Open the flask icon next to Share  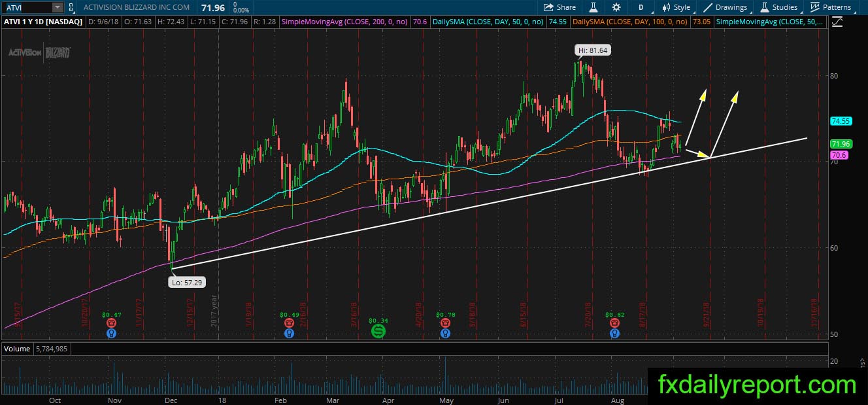pyautogui.click(x=594, y=7)
